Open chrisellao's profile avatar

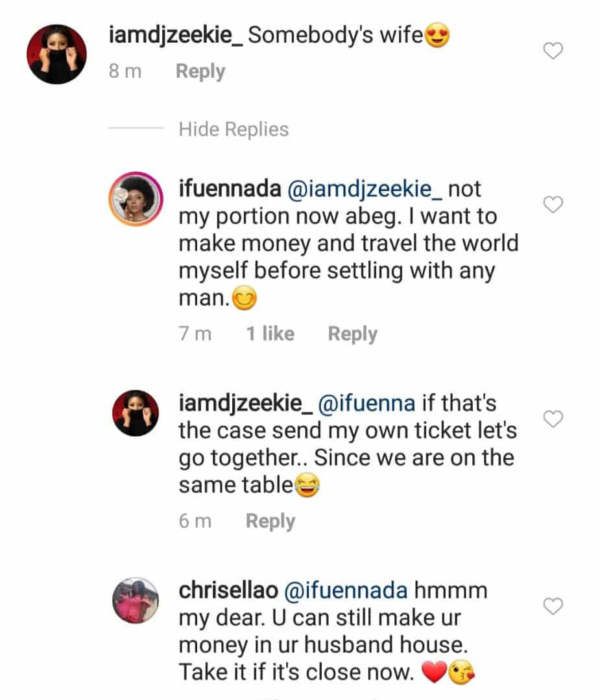pos(136,600)
